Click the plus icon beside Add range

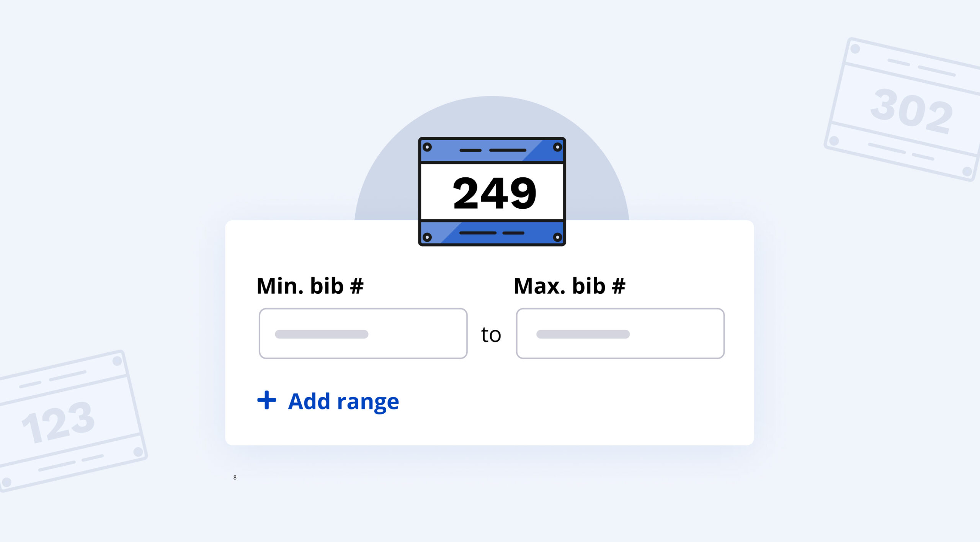tap(266, 400)
